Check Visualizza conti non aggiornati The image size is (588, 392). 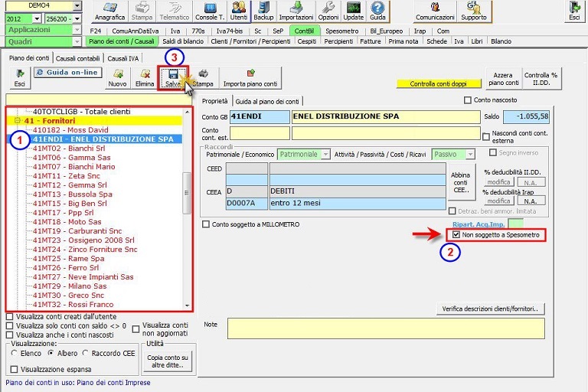pyautogui.click(x=136, y=329)
